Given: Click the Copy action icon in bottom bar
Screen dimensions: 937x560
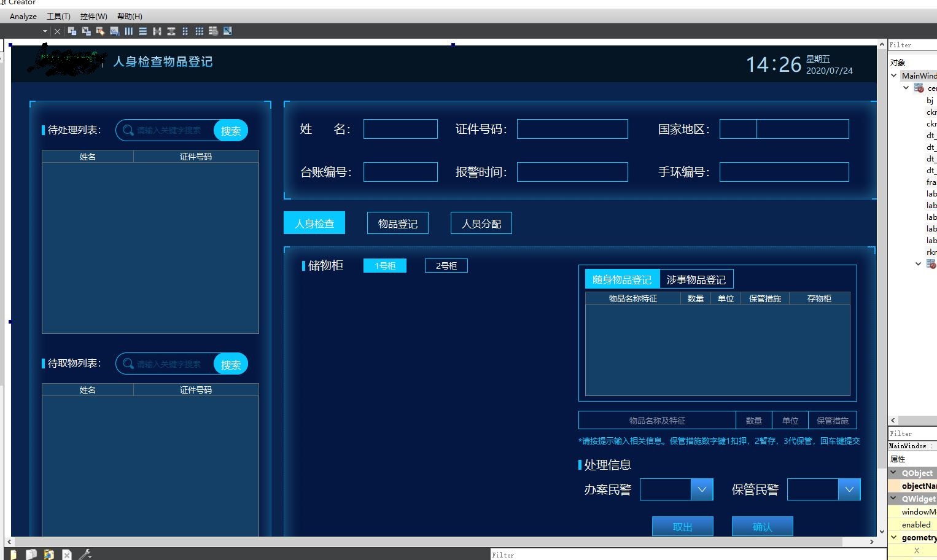Looking at the screenshot, I should (31, 554).
